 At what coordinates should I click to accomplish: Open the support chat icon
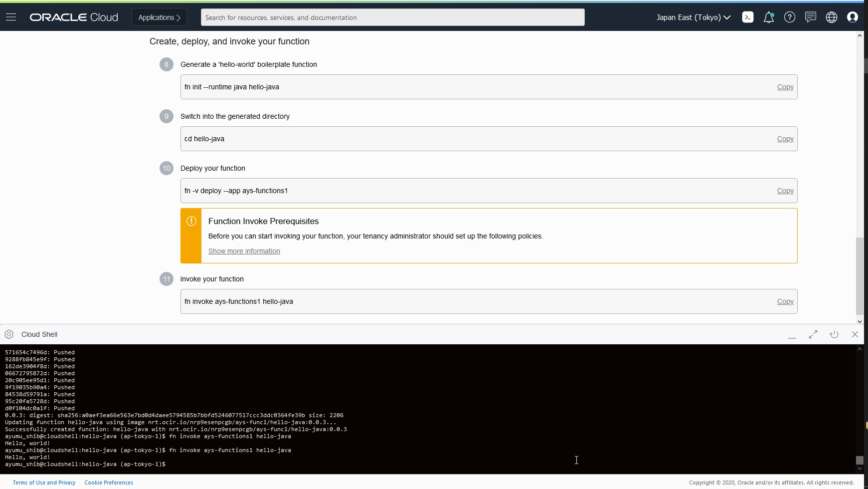coord(811,17)
